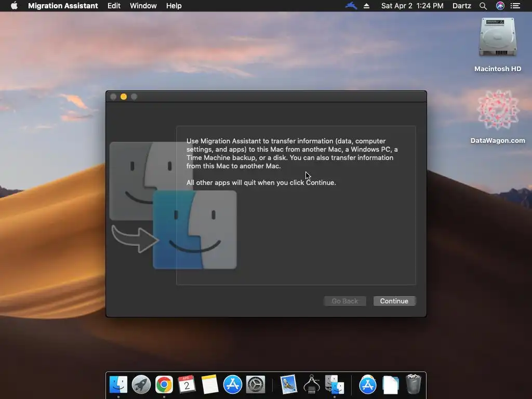This screenshot has width=532, height=399.
Task: Open Notes from the Dock
Action: (210, 384)
